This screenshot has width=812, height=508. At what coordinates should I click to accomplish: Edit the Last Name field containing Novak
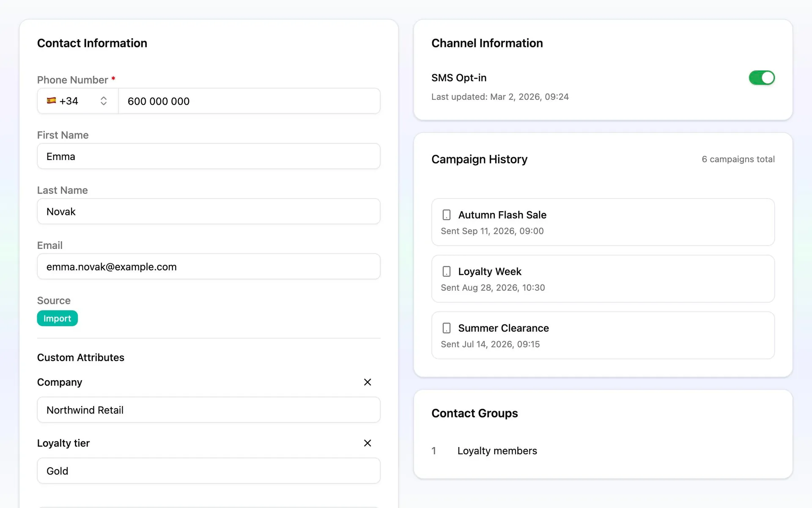(208, 211)
